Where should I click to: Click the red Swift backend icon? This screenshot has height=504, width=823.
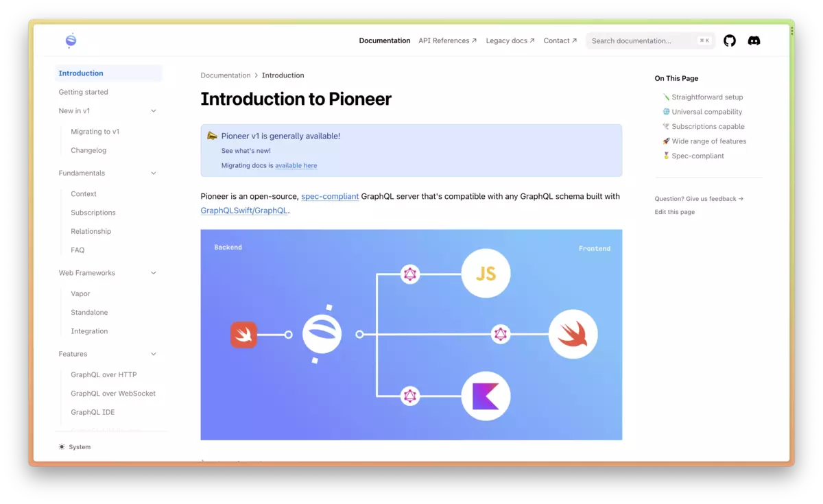click(x=243, y=335)
